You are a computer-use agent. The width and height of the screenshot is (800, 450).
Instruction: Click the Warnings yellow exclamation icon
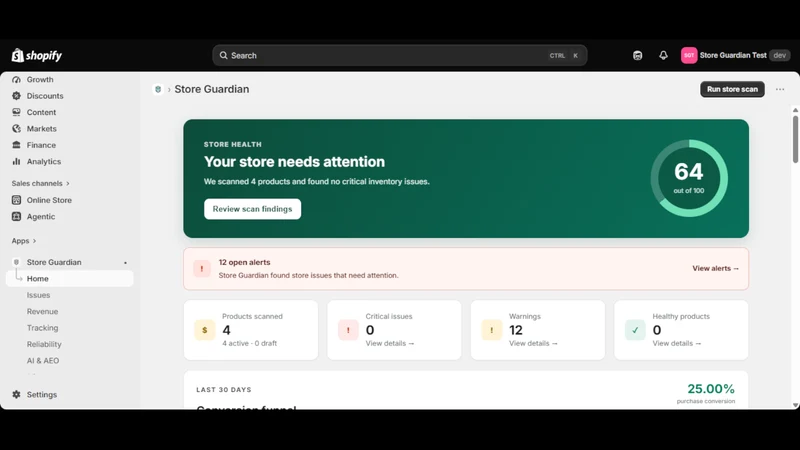click(x=491, y=330)
